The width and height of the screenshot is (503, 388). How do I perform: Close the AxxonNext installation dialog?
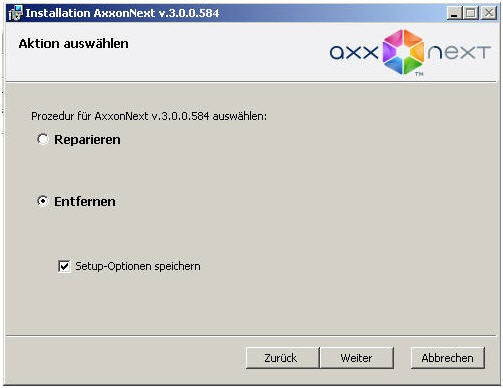click(489, 13)
